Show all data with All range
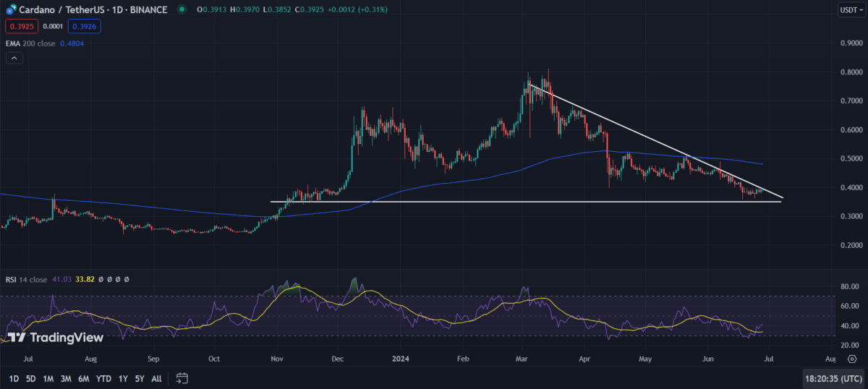The image size is (868, 389). point(156,378)
